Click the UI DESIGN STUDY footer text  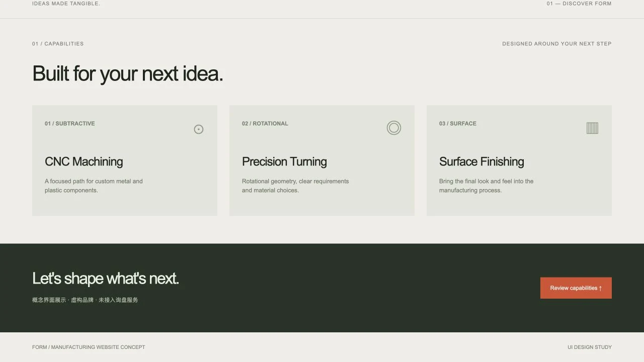tap(590, 347)
